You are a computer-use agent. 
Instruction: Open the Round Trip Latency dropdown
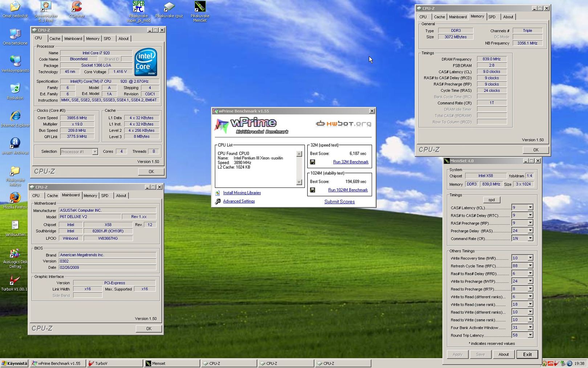530,335
